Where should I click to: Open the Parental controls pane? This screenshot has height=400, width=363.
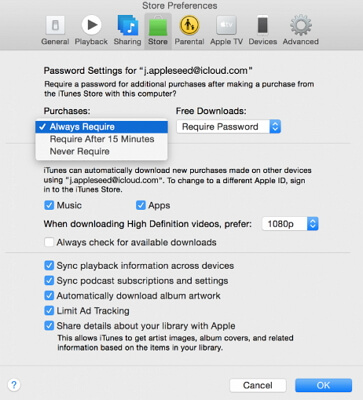[x=189, y=31]
